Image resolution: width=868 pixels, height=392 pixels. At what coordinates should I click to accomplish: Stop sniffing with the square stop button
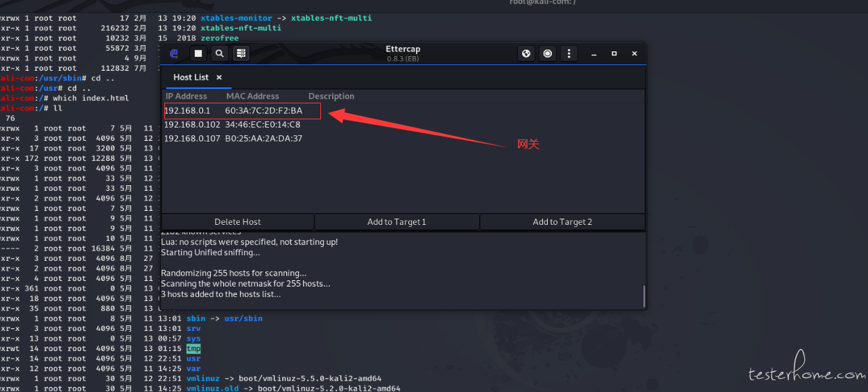[198, 53]
